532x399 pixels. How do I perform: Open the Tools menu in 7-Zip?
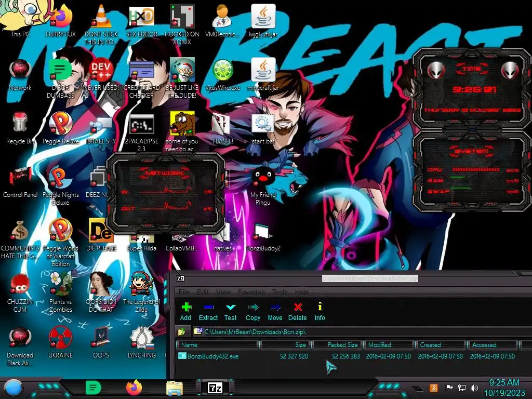coord(280,292)
